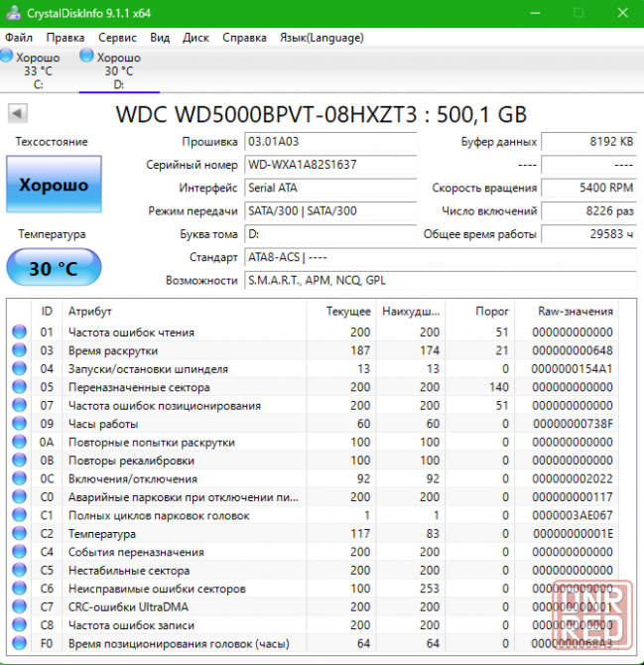Click the status icon for attribute 0A Повторные попытки раскрутки
The width and height of the screenshot is (644, 665).
coord(19,442)
